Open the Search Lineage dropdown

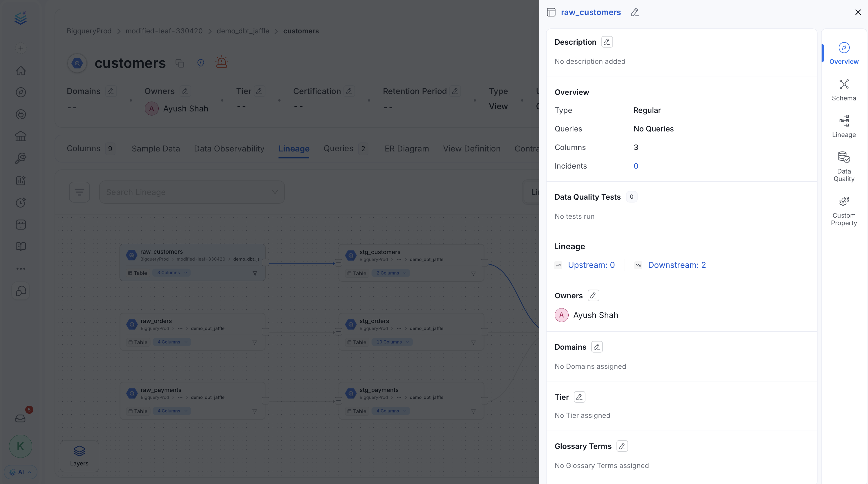[192, 192]
